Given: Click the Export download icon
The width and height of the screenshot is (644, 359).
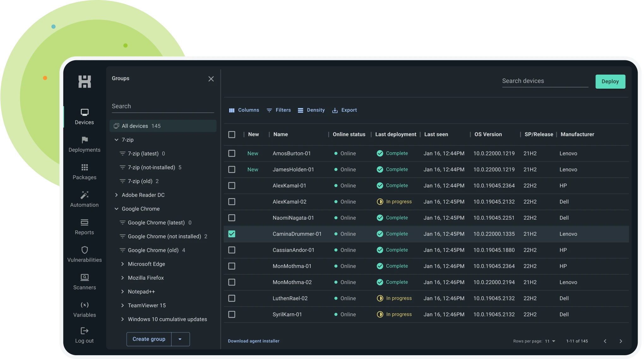Looking at the screenshot, I should pos(335,110).
